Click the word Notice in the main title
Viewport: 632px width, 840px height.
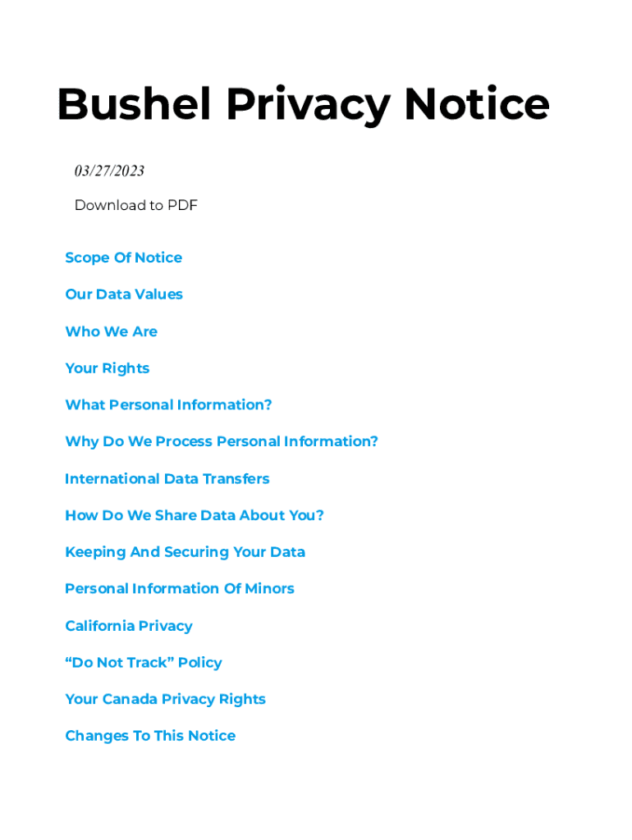pyautogui.click(x=476, y=105)
